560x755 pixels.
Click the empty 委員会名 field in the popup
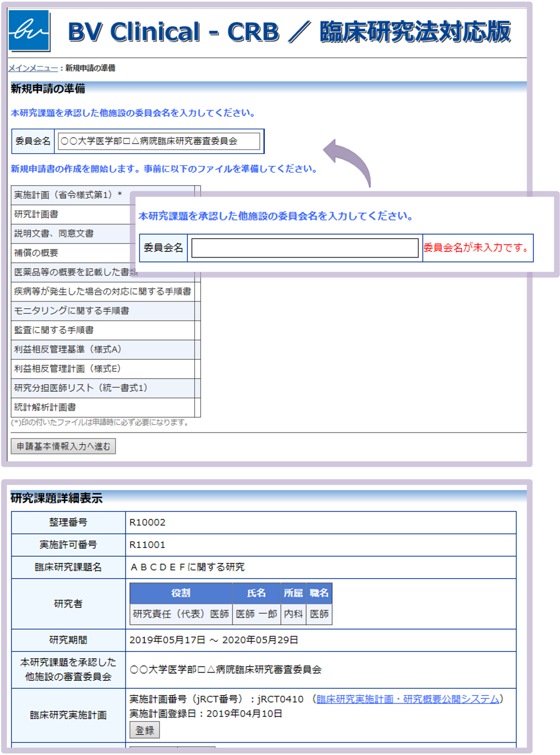pyautogui.click(x=304, y=248)
